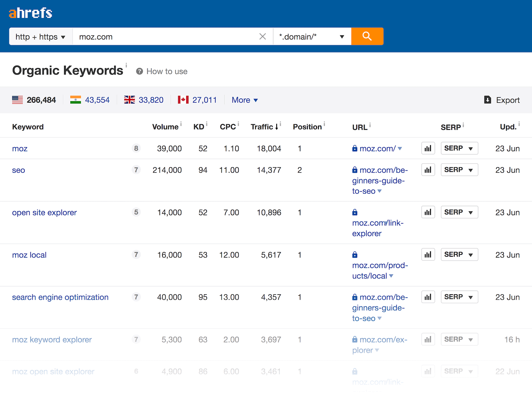This screenshot has height=400, width=532.
Task: Open moz.com/link-explorer URL link
Action: click(x=378, y=228)
